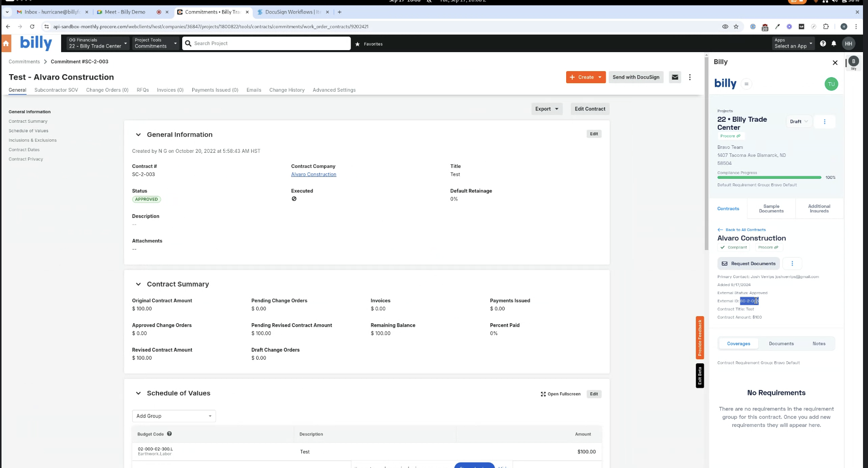This screenshot has width=868, height=468.
Task: Click the billy logo in header
Action: click(x=36, y=43)
